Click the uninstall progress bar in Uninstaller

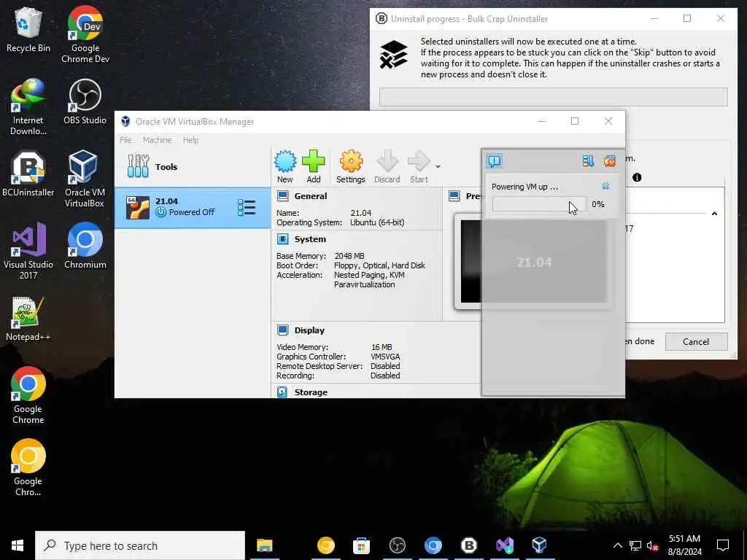[x=553, y=97]
